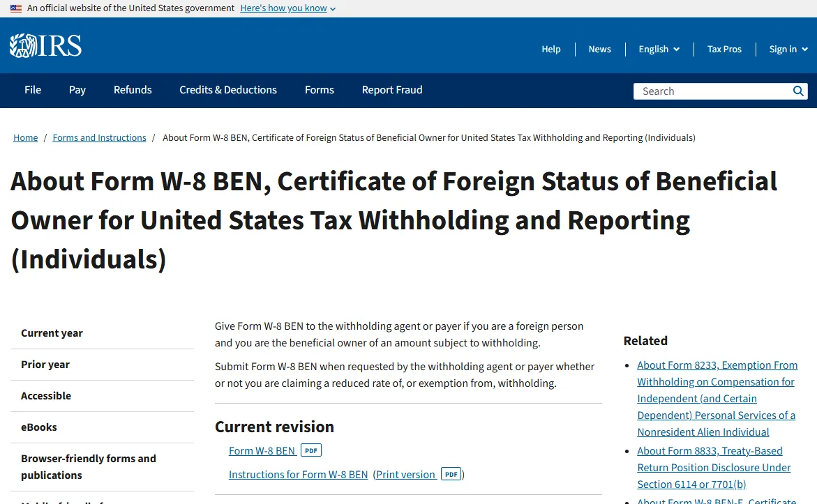The height and width of the screenshot is (504, 817).
Task: Open About Form 8833 related link
Action: click(714, 468)
